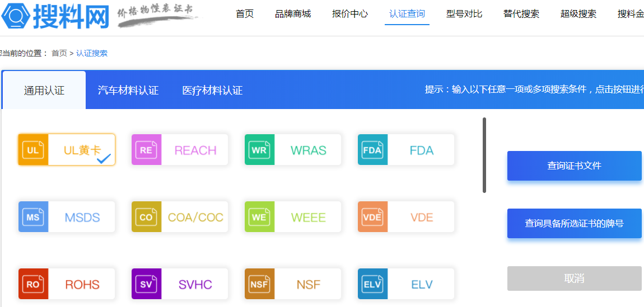Switch to the 汽车材料认证 tab
The width and height of the screenshot is (644, 307).
(x=128, y=90)
